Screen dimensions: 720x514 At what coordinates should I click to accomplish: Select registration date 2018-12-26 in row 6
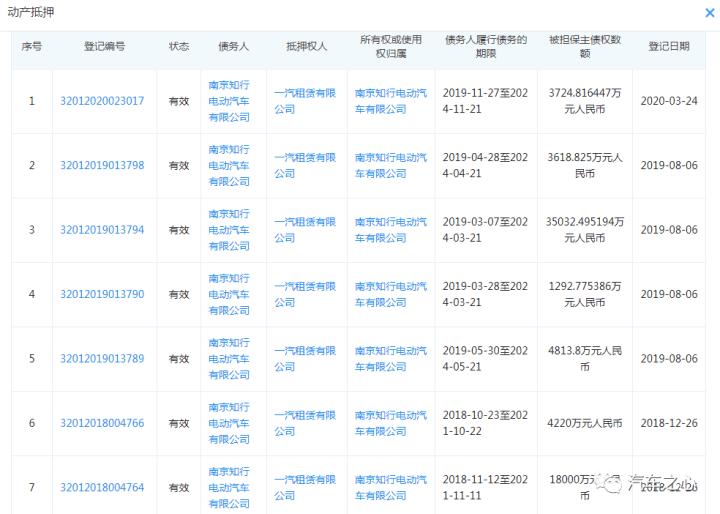[669, 423]
